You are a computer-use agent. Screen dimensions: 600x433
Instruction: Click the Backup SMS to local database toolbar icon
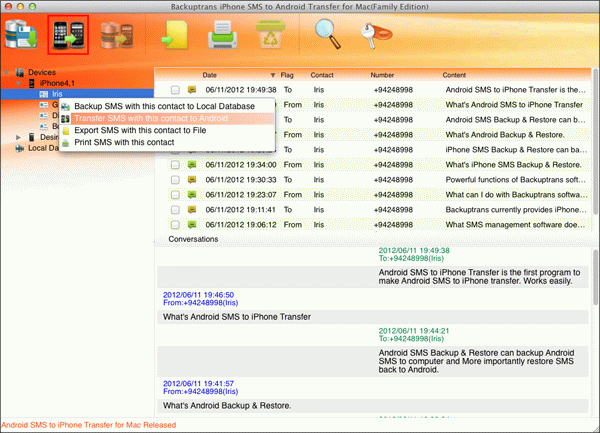(21, 35)
